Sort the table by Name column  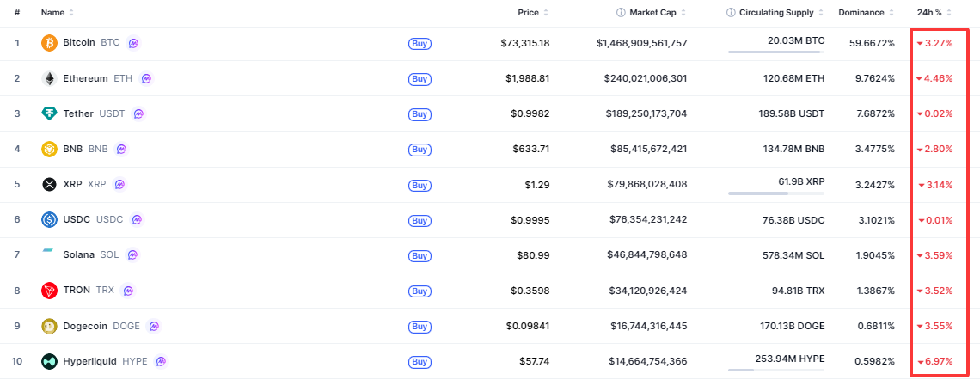(x=57, y=13)
